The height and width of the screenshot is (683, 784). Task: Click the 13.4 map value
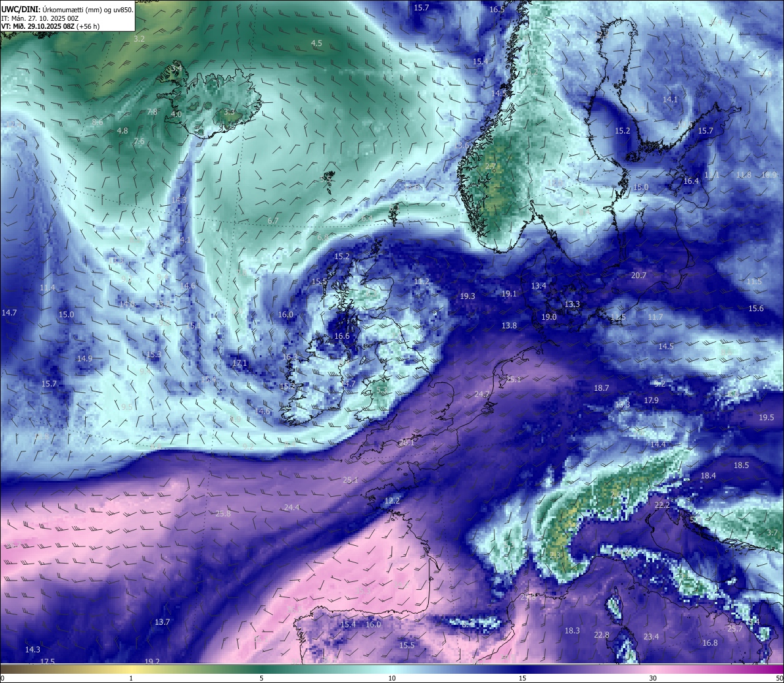coord(538,286)
